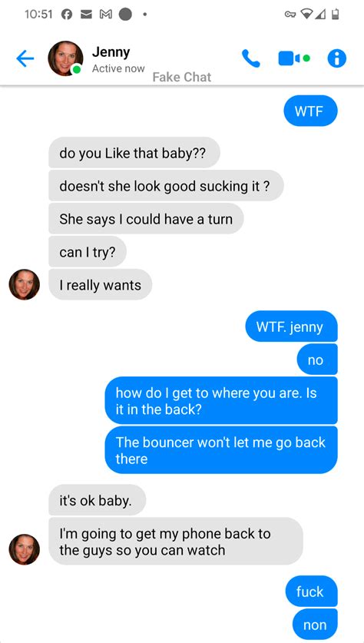The height and width of the screenshot is (643, 364).
Task: Open the conversation info icon
Action: 337,58
